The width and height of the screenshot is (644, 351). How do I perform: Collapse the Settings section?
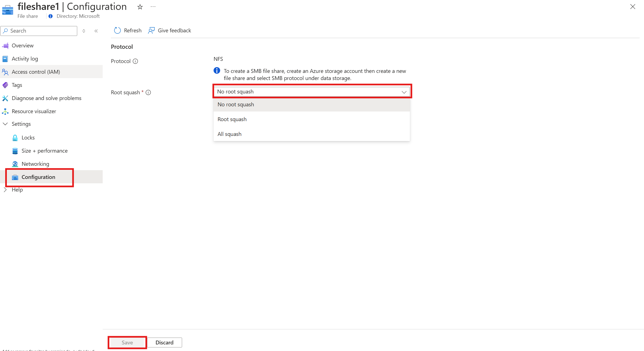pos(5,124)
